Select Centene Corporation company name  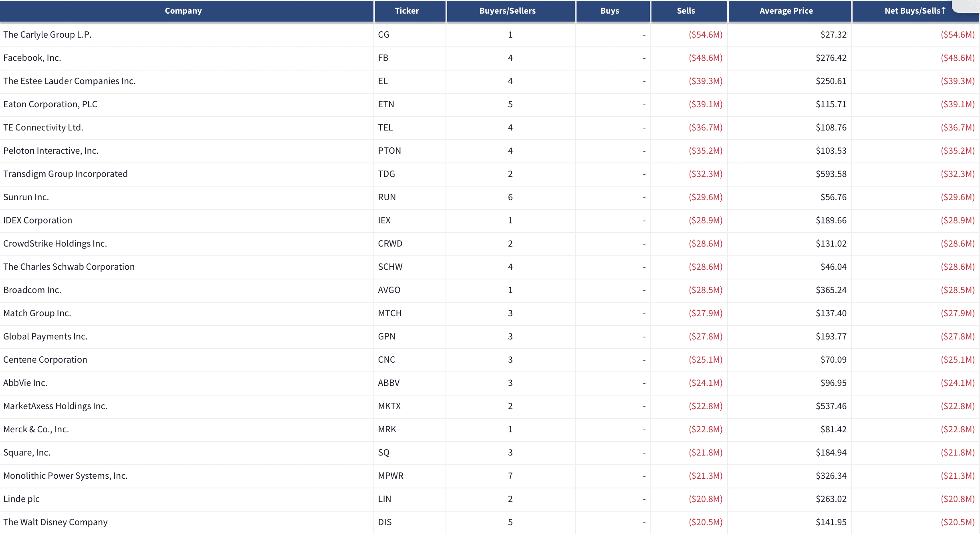point(45,359)
